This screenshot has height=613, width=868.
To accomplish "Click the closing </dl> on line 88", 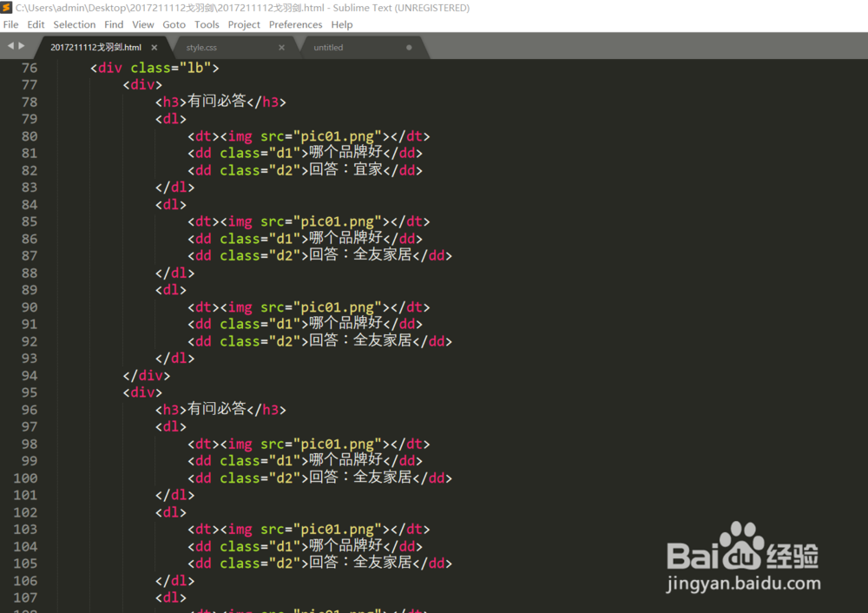I will pos(175,273).
